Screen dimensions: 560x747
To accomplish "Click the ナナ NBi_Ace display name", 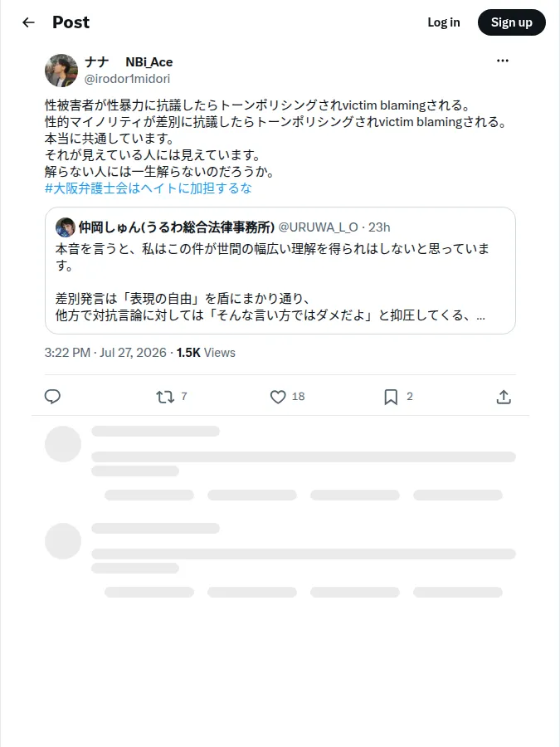I will (x=129, y=62).
